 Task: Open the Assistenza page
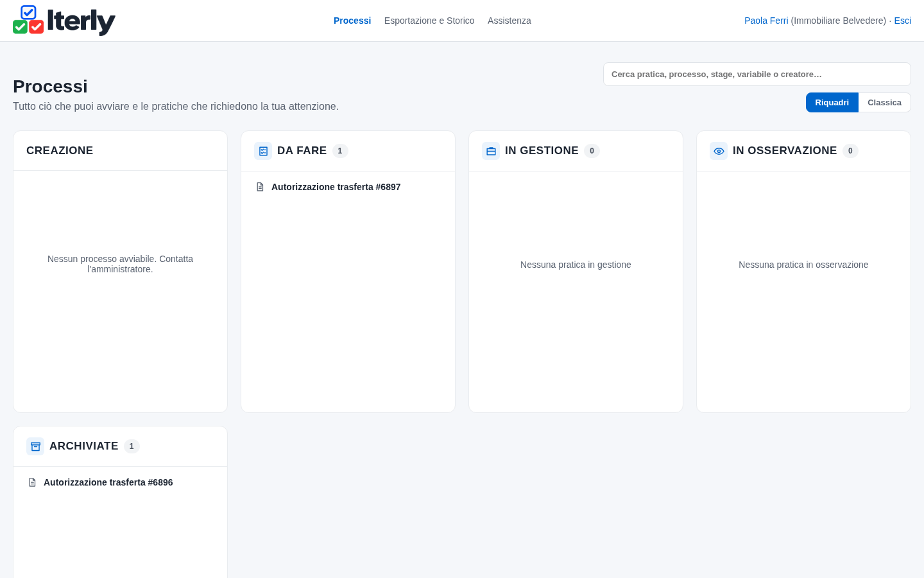pos(509,21)
